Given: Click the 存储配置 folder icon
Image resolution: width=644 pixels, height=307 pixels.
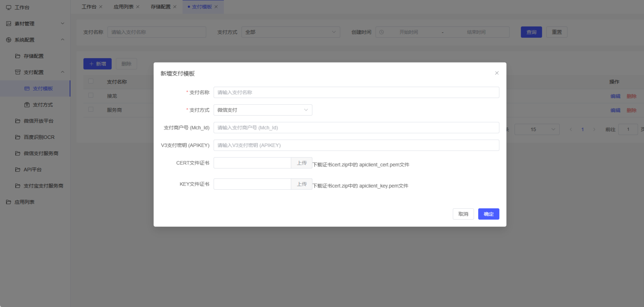Looking at the screenshot, I should (x=18, y=56).
